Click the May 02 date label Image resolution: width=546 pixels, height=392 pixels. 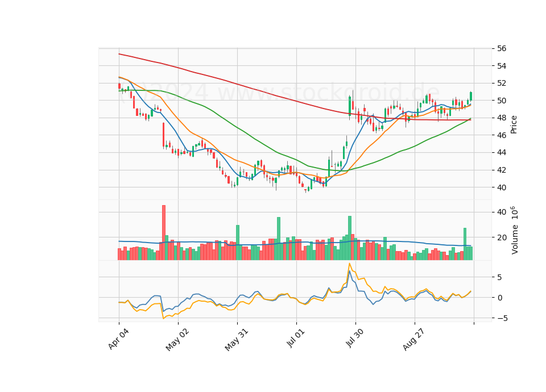click(177, 340)
